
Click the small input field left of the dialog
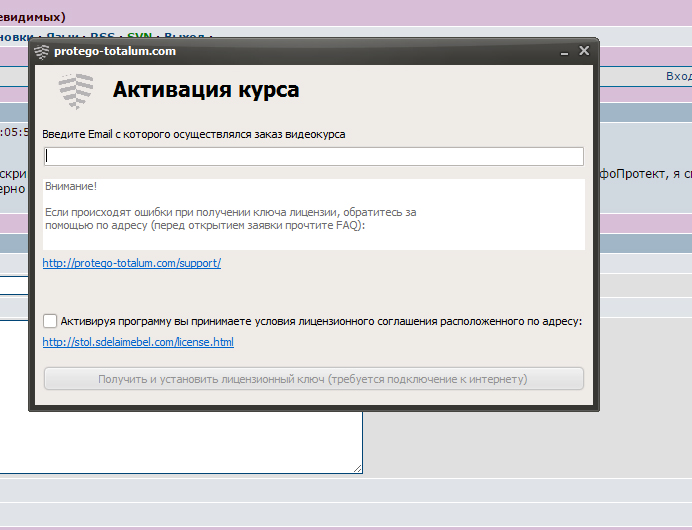tap(13, 285)
